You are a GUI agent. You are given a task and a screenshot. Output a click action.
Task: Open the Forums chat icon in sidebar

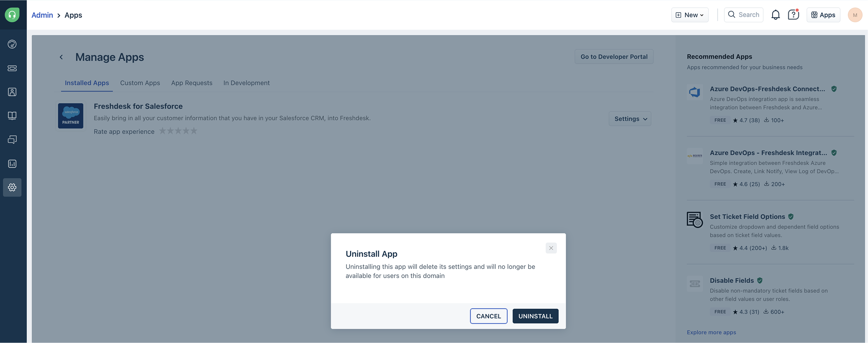pyautogui.click(x=12, y=139)
